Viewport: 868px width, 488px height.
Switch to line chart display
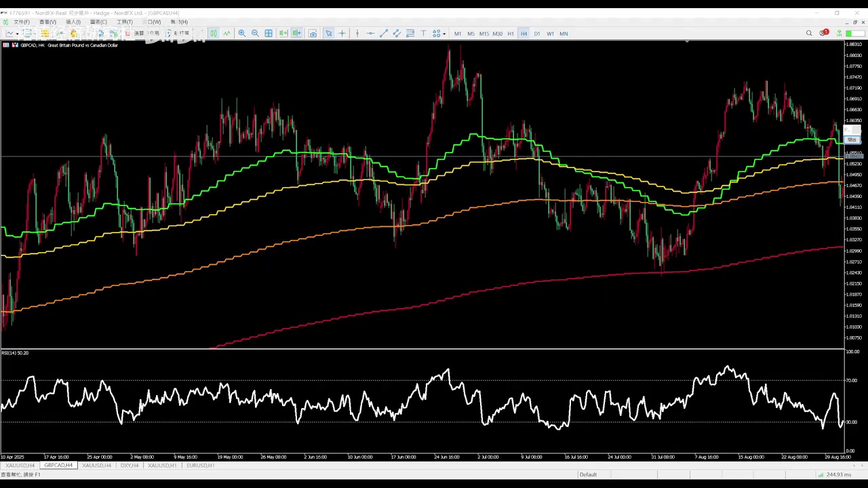click(226, 33)
